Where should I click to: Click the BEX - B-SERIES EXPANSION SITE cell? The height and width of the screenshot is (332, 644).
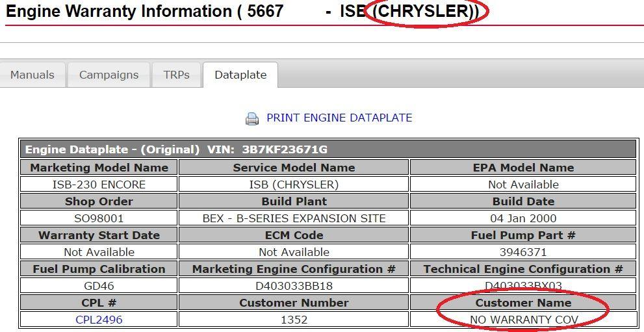point(294,218)
